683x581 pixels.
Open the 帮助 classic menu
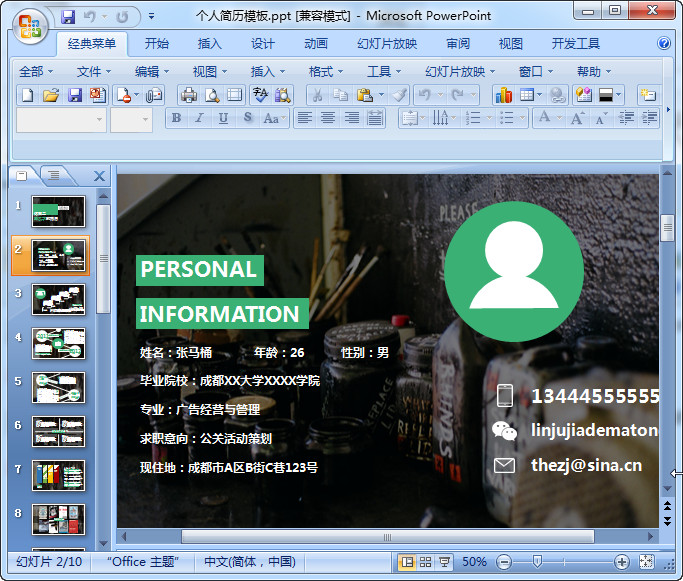pos(594,71)
